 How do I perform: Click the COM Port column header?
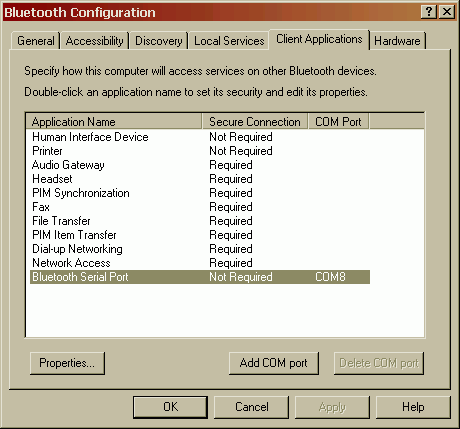[338, 122]
